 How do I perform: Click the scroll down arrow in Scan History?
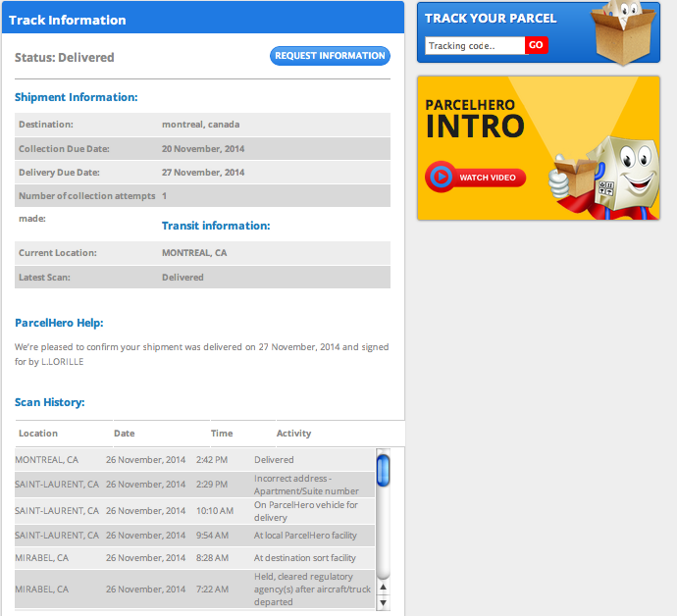point(383,603)
